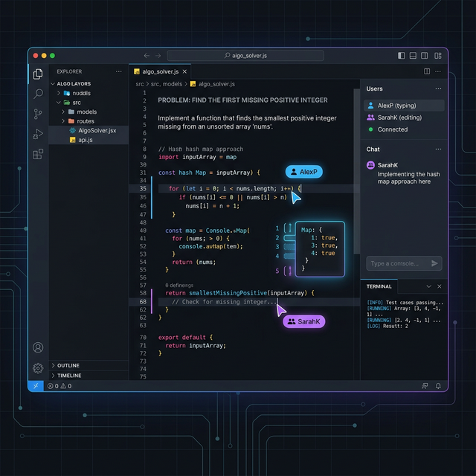The height and width of the screenshot is (476, 476).
Task: Open the Accounts profile icon
Action: pyautogui.click(x=38, y=347)
